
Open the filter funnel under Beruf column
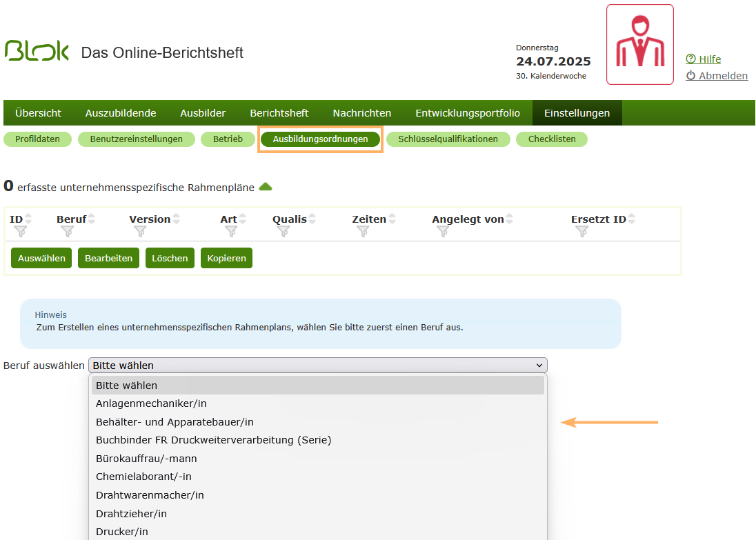(x=66, y=231)
